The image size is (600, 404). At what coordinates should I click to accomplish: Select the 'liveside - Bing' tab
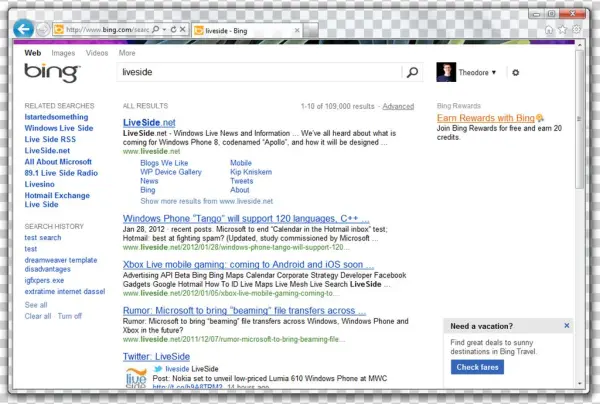click(x=247, y=31)
